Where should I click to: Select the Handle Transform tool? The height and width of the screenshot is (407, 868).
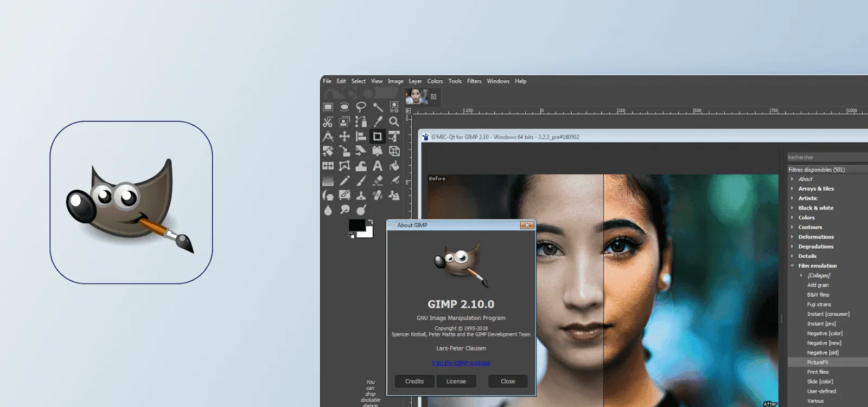click(378, 151)
